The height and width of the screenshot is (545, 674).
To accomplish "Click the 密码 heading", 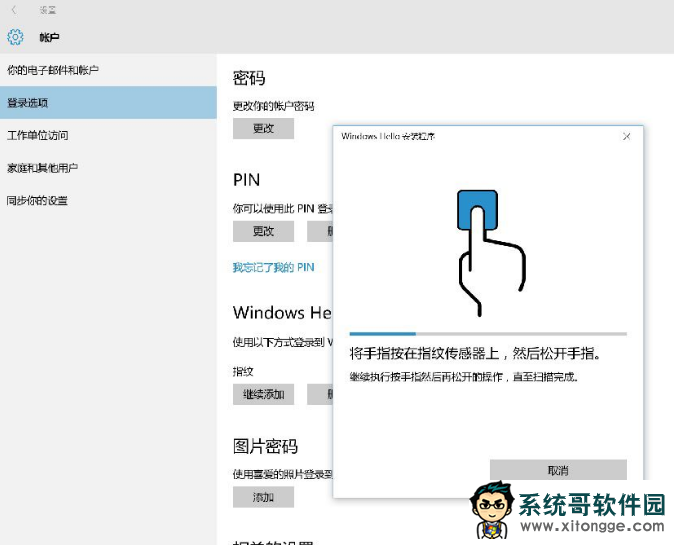I will point(249,78).
